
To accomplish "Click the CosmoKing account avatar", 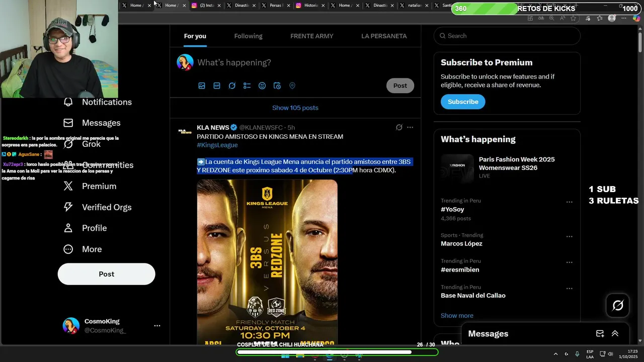I will pos(71,326).
